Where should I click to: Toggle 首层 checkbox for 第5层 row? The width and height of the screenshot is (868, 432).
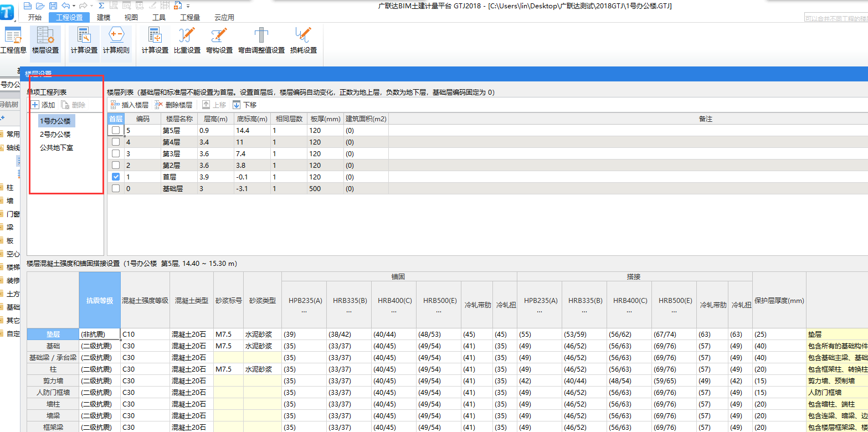coord(116,130)
